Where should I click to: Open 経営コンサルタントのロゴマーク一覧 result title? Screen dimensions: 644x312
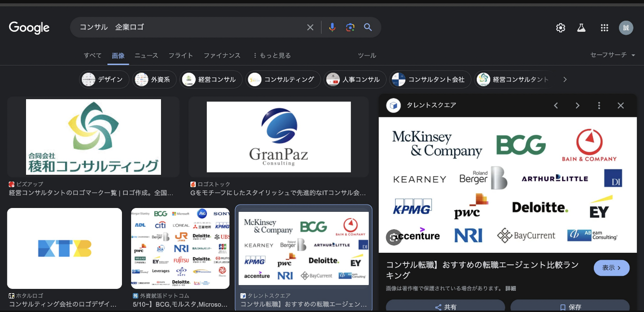tap(91, 193)
